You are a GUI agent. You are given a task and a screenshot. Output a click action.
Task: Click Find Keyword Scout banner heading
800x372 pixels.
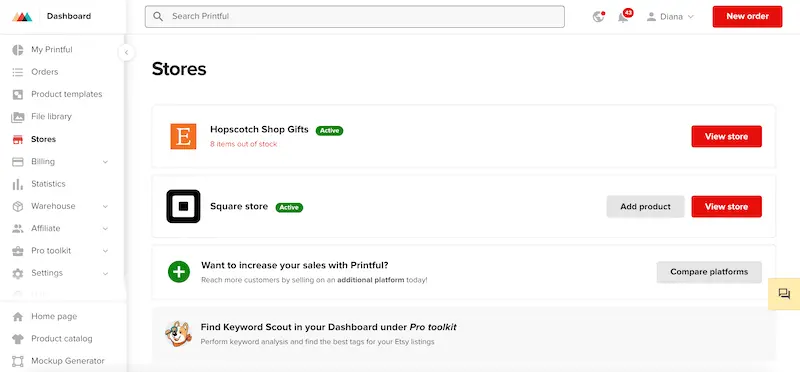[x=329, y=327]
